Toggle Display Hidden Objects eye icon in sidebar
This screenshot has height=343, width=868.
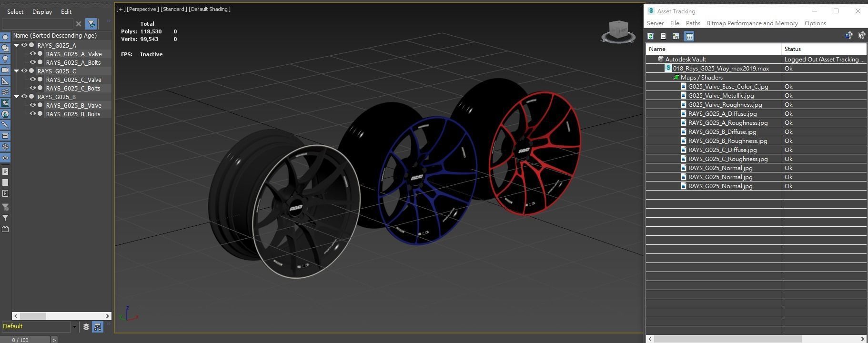pyautogui.click(x=5, y=158)
